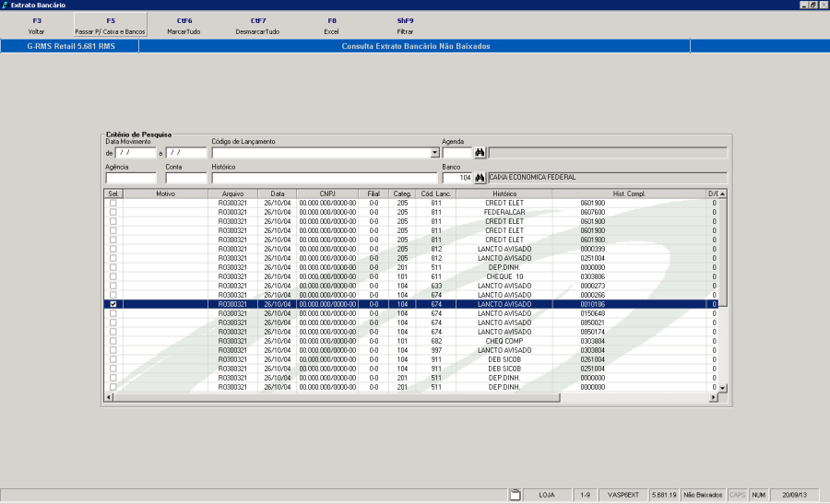Image resolution: width=830 pixels, height=504 pixels.
Task: Click the Data Movimento 'de' date field
Action: point(136,153)
